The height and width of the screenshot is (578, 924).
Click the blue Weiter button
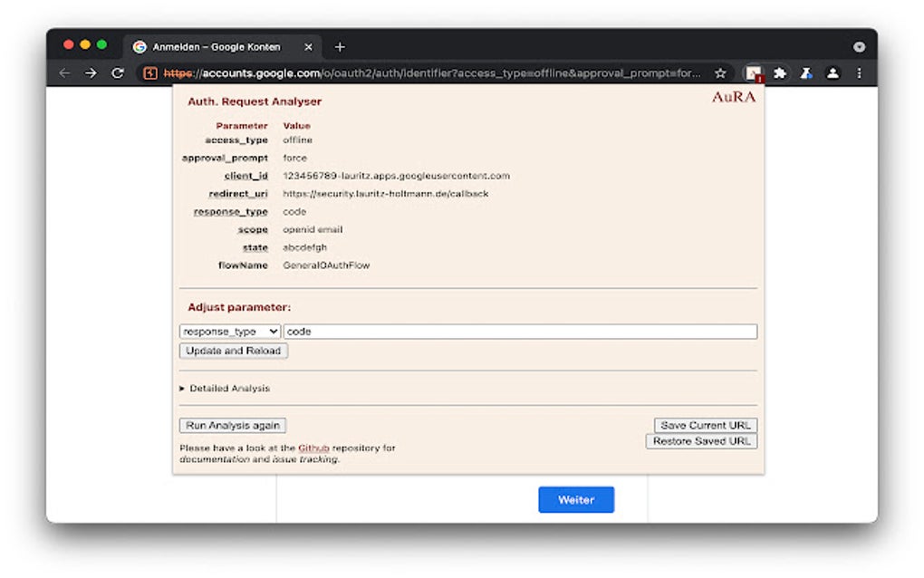pyautogui.click(x=576, y=499)
